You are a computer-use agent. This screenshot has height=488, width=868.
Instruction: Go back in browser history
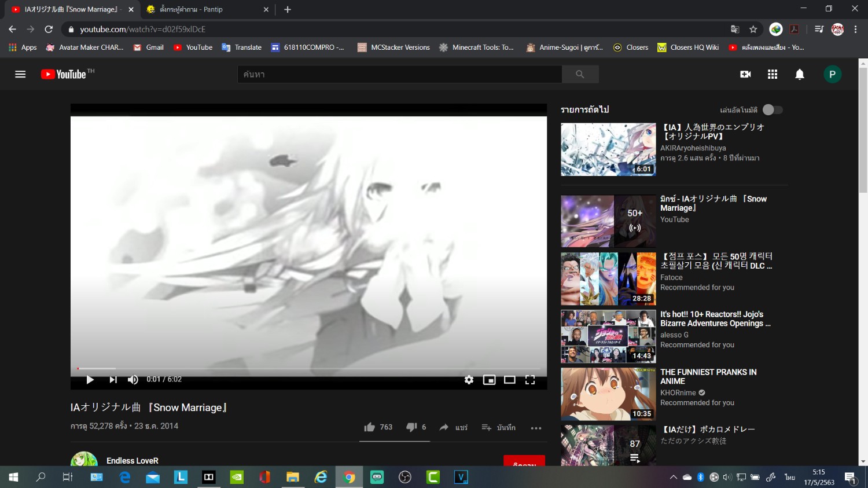coord(12,29)
